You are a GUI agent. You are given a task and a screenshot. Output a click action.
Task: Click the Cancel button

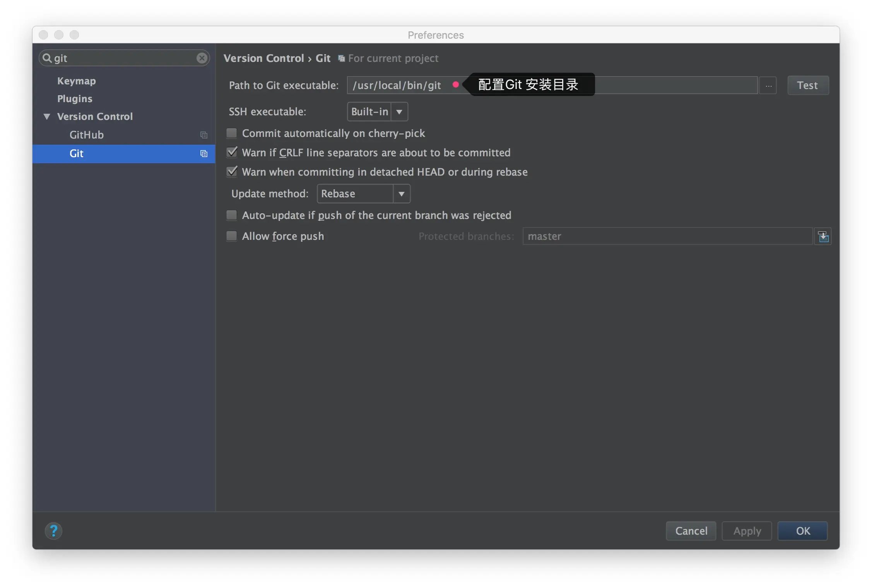click(691, 531)
